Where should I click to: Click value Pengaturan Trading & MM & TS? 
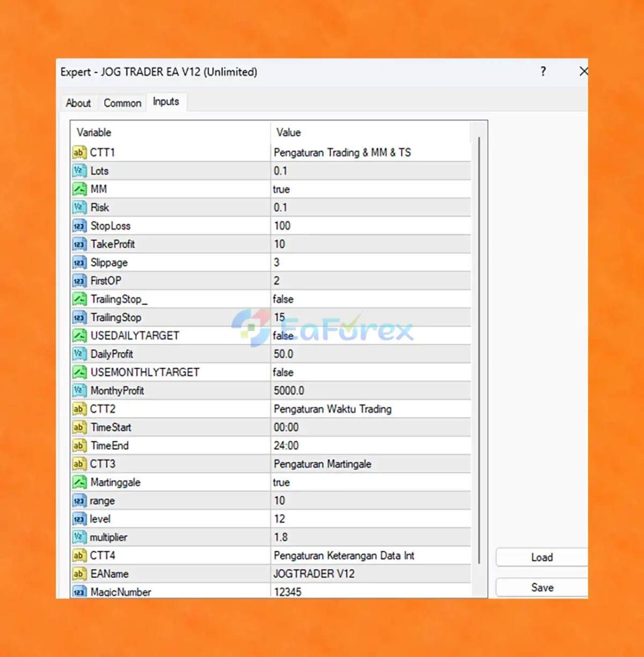tap(342, 153)
